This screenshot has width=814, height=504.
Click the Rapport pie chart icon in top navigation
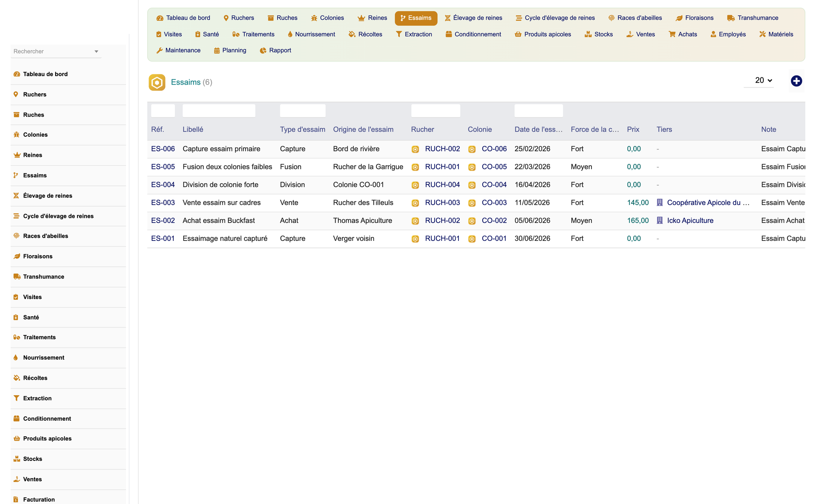pos(263,50)
